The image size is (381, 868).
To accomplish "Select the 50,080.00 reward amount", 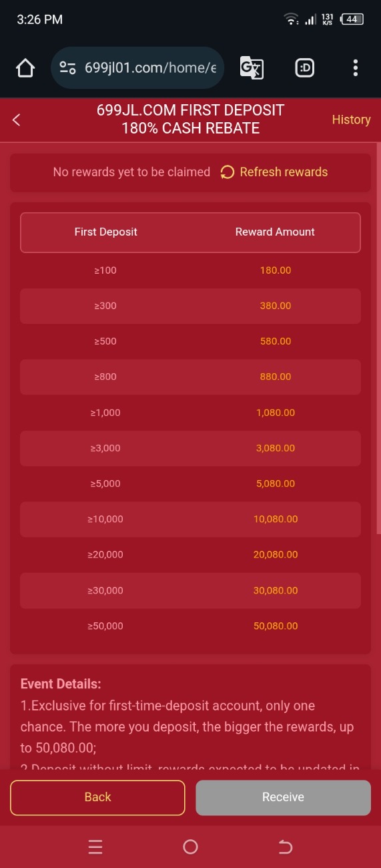I will click(x=276, y=626).
